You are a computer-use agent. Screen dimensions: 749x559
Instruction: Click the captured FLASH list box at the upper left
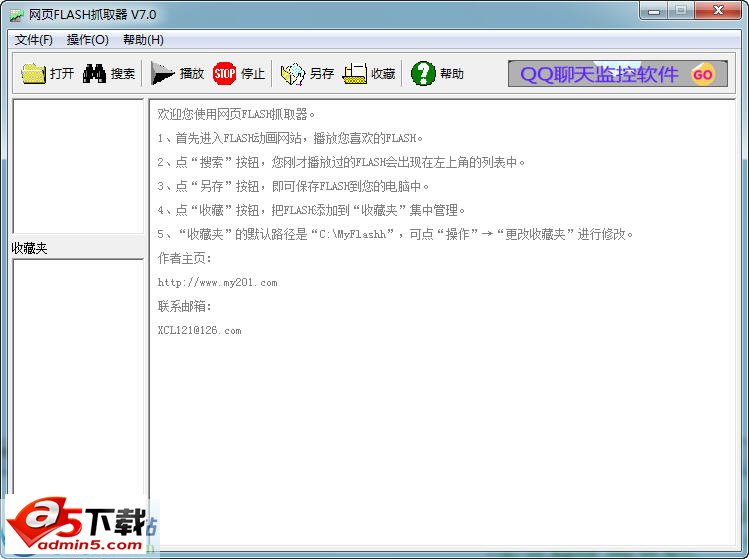point(78,166)
